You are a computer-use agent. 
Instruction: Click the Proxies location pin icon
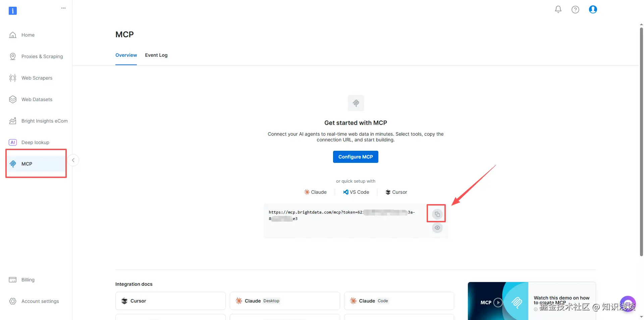(x=13, y=56)
